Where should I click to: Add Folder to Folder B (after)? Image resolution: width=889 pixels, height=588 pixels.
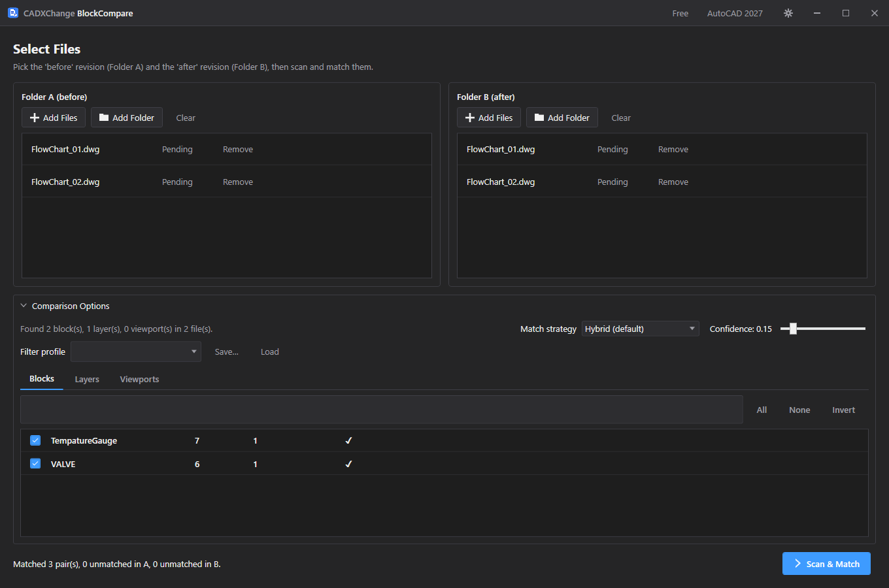click(x=562, y=118)
